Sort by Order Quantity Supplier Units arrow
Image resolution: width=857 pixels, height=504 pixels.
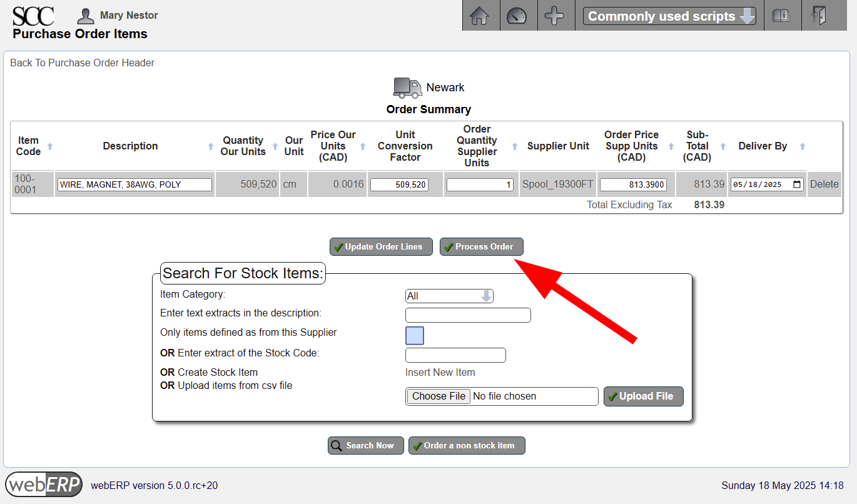click(x=515, y=146)
